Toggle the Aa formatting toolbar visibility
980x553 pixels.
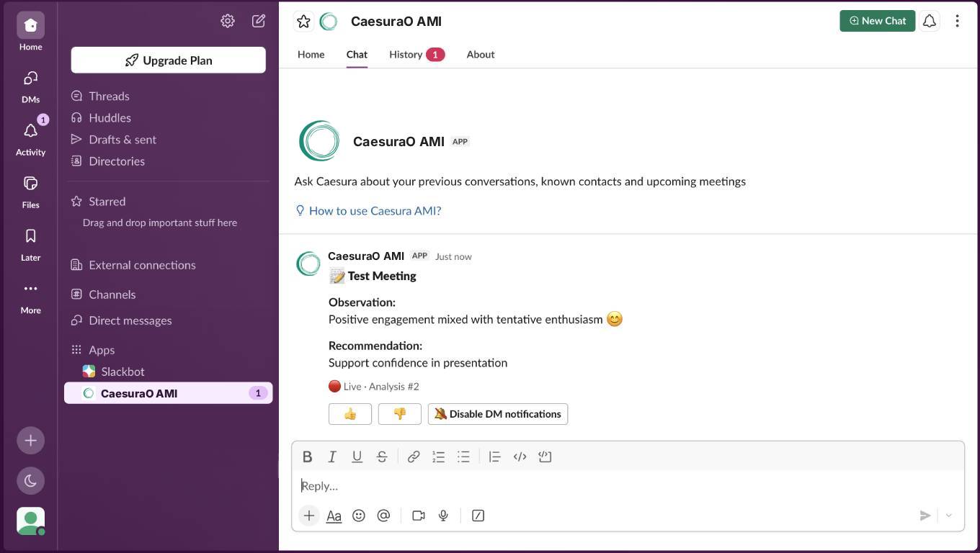(334, 516)
